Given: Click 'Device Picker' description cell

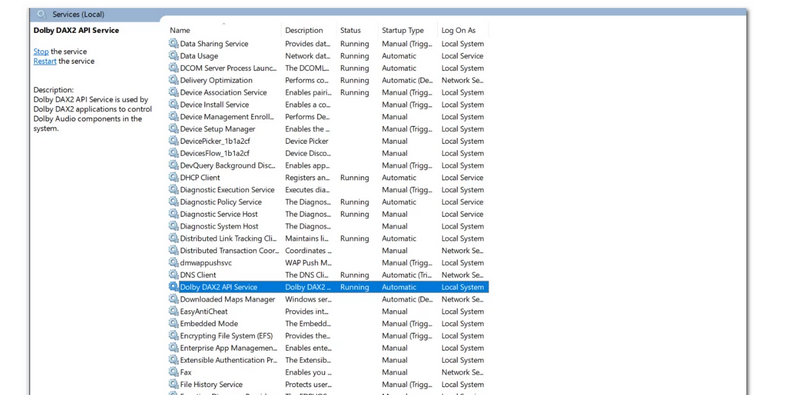Looking at the screenshot, I should click(307, 141).
